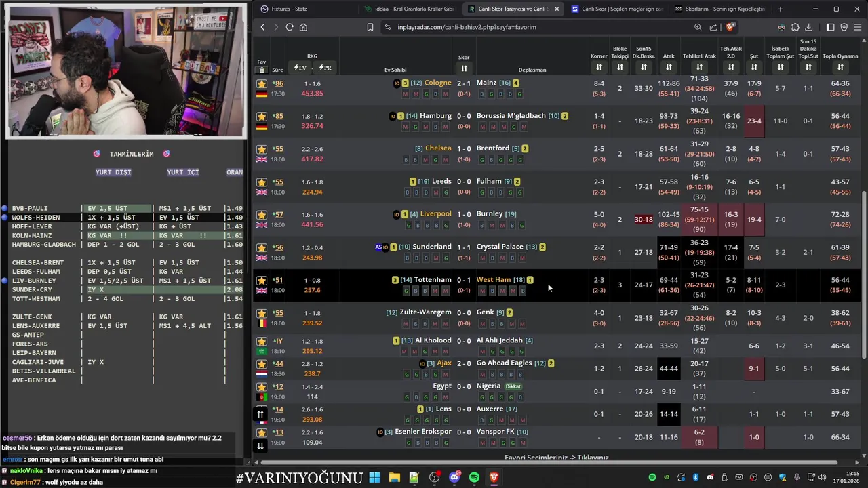Toggle the favorite star for Chelsea - Brentford
868x488 pixels.
click(x=261, y=149)
